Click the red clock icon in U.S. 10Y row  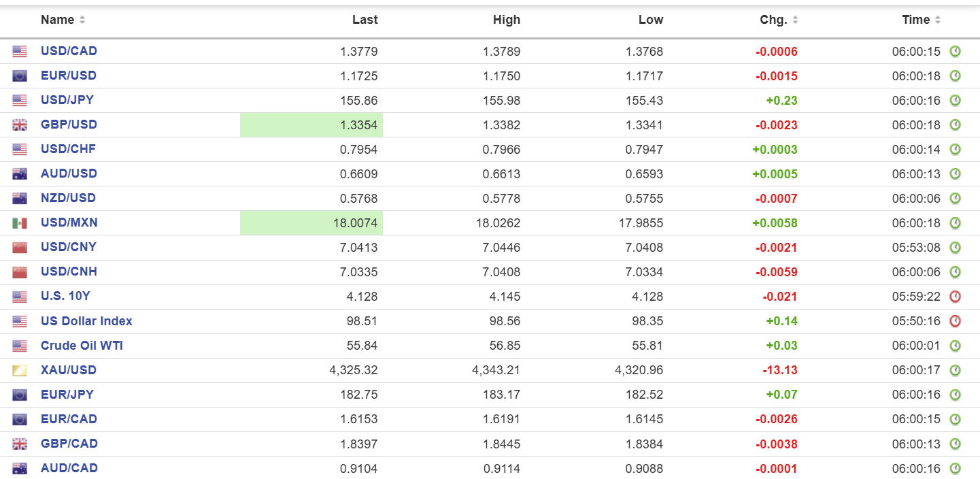[x=955, y=297]
